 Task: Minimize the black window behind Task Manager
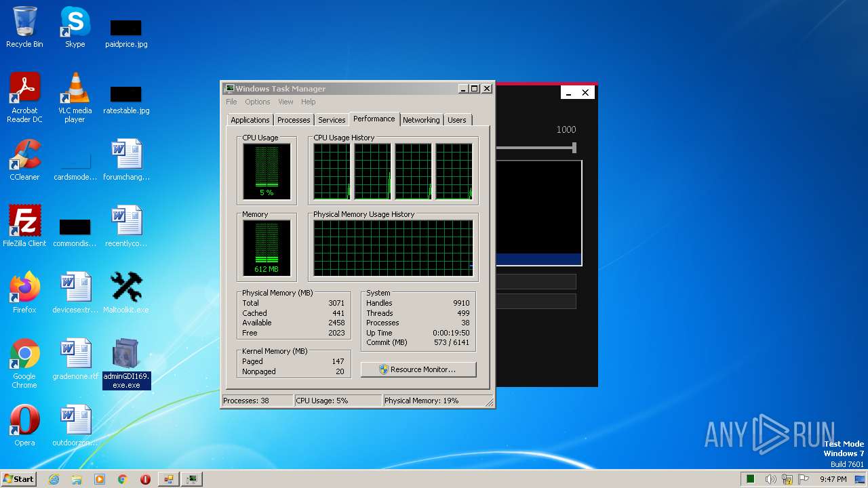click(568, 93)
